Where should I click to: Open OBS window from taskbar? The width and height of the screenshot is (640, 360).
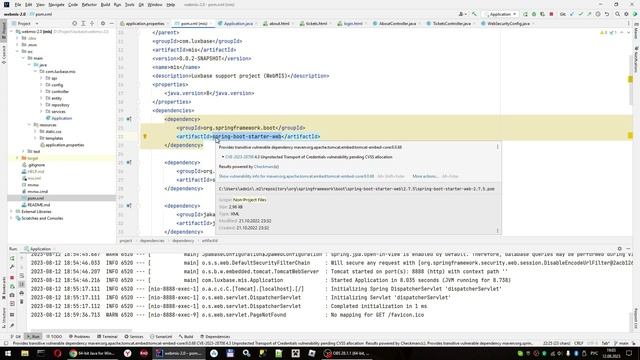coord(347,353)
